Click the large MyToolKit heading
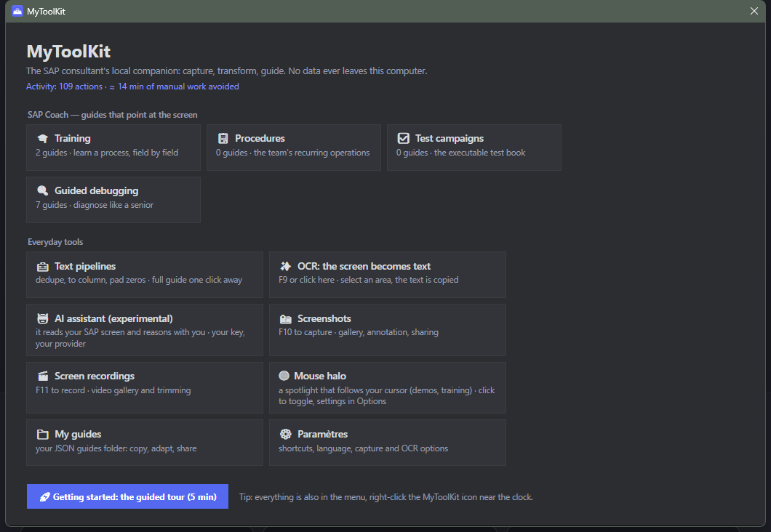771x532 pixels. (68, 51)
